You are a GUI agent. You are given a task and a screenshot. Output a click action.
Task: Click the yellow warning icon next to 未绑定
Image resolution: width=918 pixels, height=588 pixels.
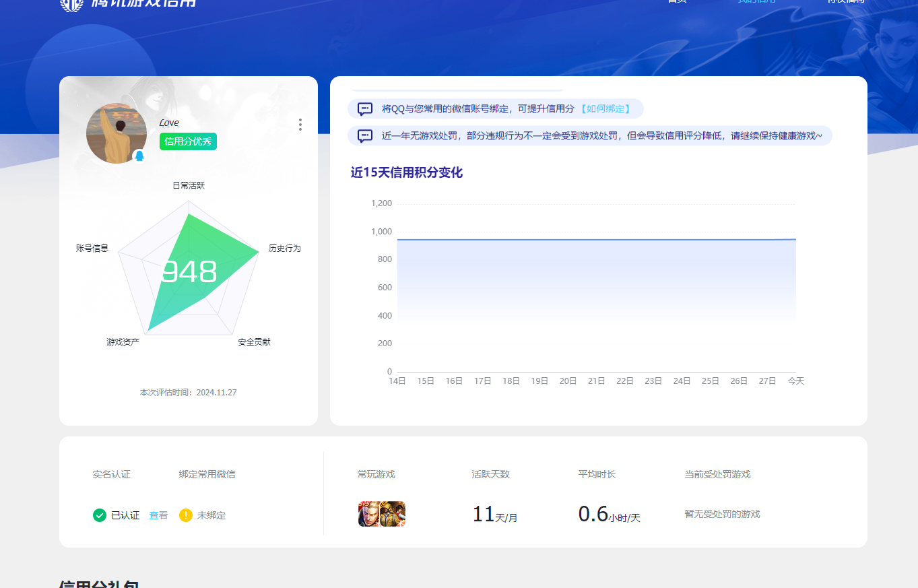[x=186, y=515]
